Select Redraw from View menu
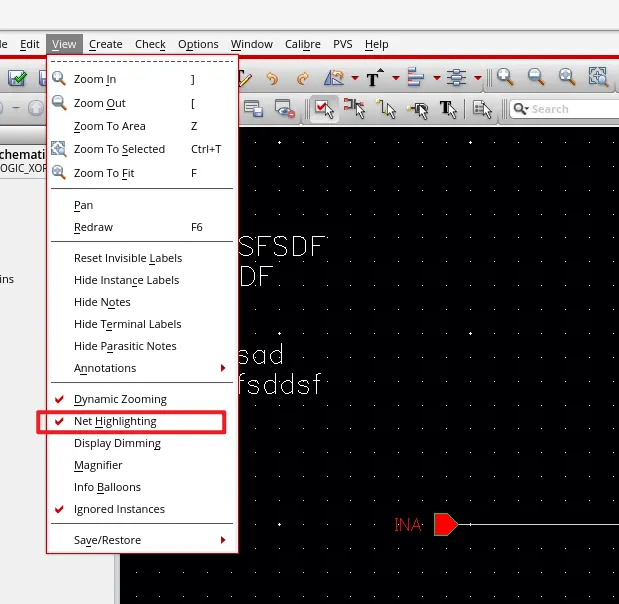 (142, 227)
